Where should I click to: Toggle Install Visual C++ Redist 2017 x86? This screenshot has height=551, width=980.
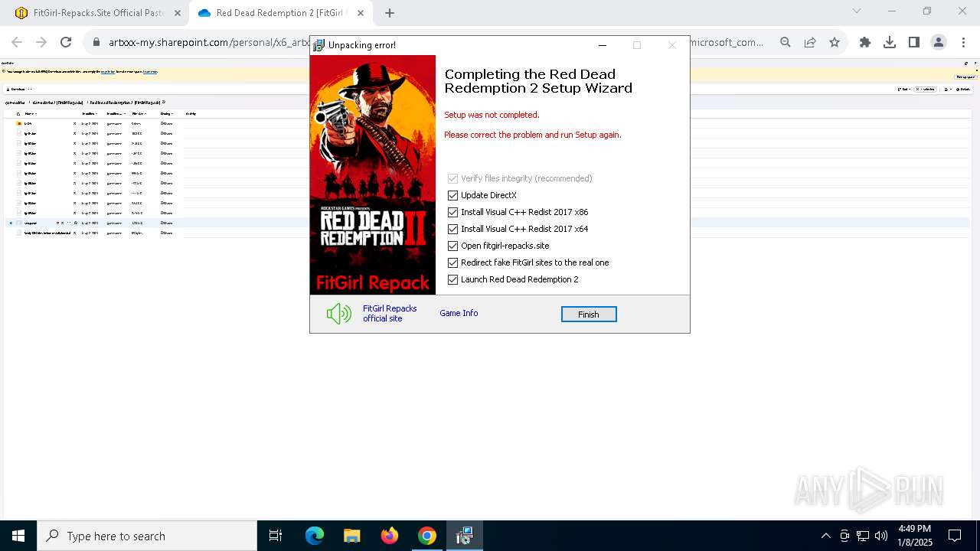coord(452,212)
